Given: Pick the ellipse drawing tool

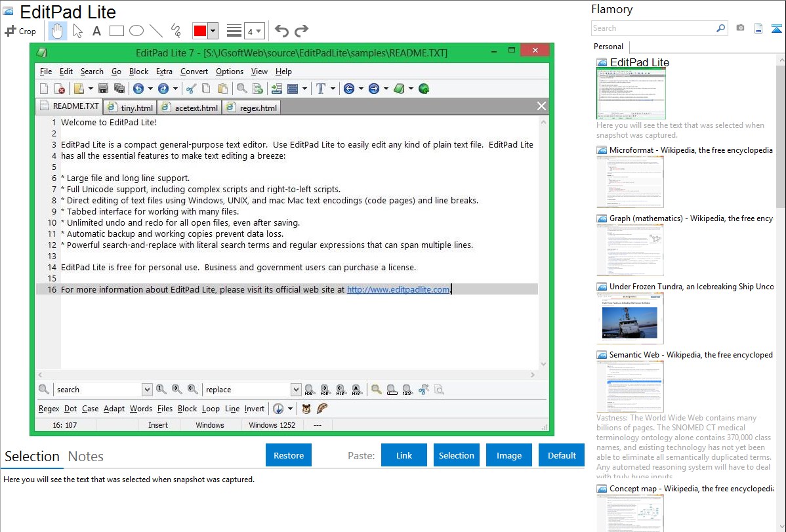Looking at the screenshot, I should 136,31.
